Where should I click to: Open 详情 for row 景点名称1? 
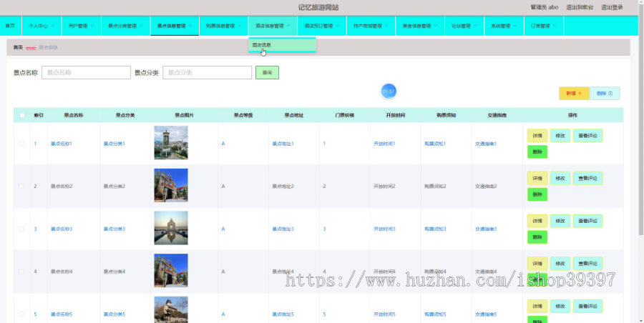pos(537,136)
